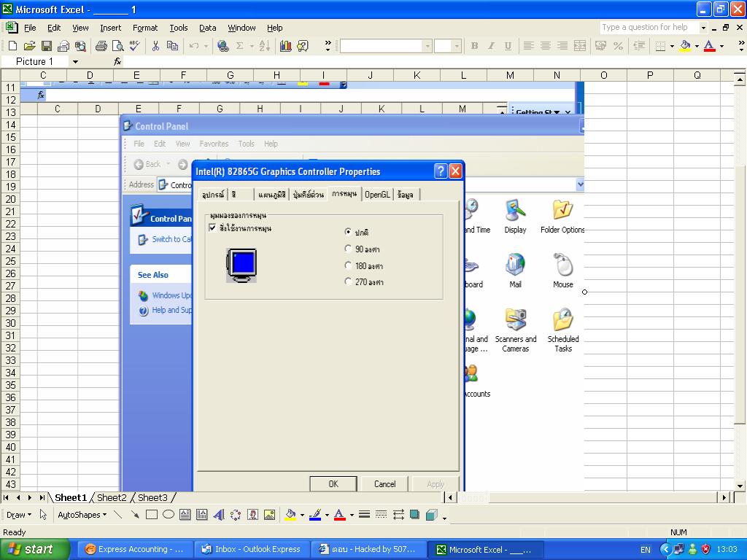Apply the red Font Color on the Formatting toolbar
747x560 pixels.
pos(709,46)
